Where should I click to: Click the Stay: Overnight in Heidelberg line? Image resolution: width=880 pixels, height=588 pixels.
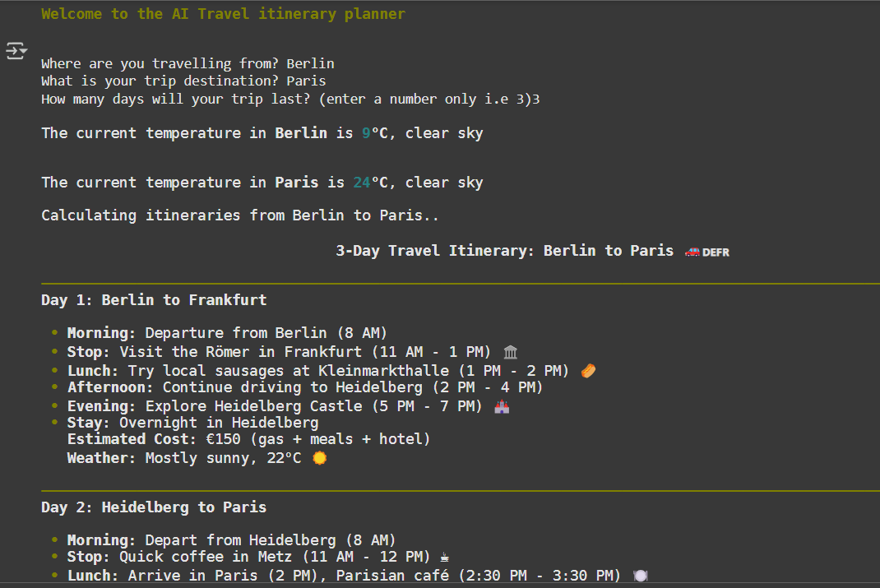tap(192, 423)
